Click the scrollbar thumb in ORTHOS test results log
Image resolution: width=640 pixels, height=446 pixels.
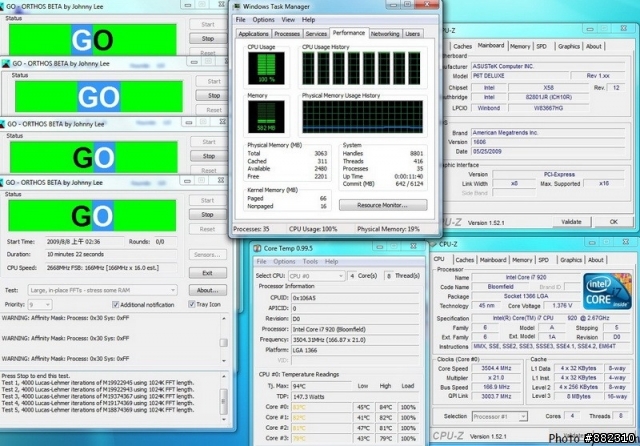pos(224,402)
